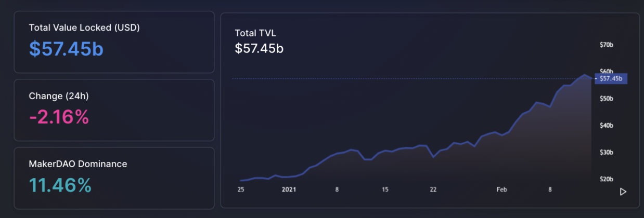The image size is (644, 218).
Task: Click the $50b y-axis label
Action: pos(607,99)
